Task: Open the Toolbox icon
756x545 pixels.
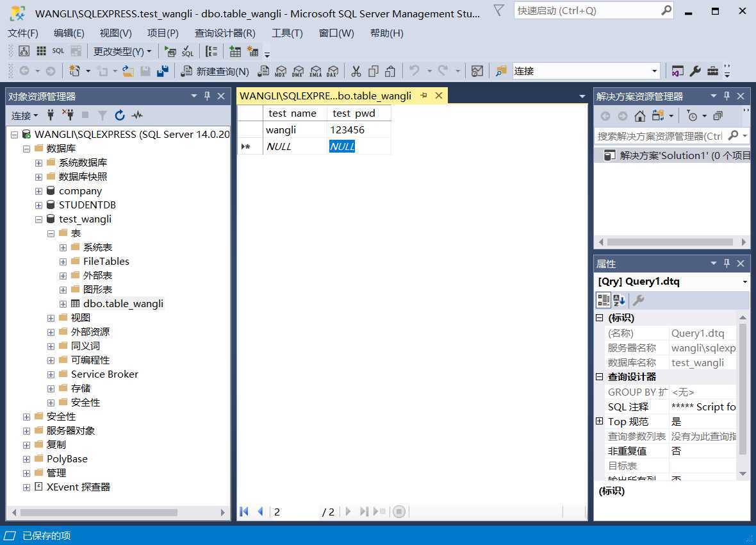Action: tap(712, 71)
